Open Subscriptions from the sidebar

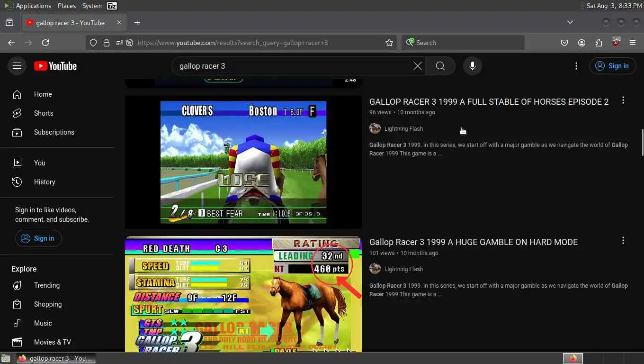[57, 132]
